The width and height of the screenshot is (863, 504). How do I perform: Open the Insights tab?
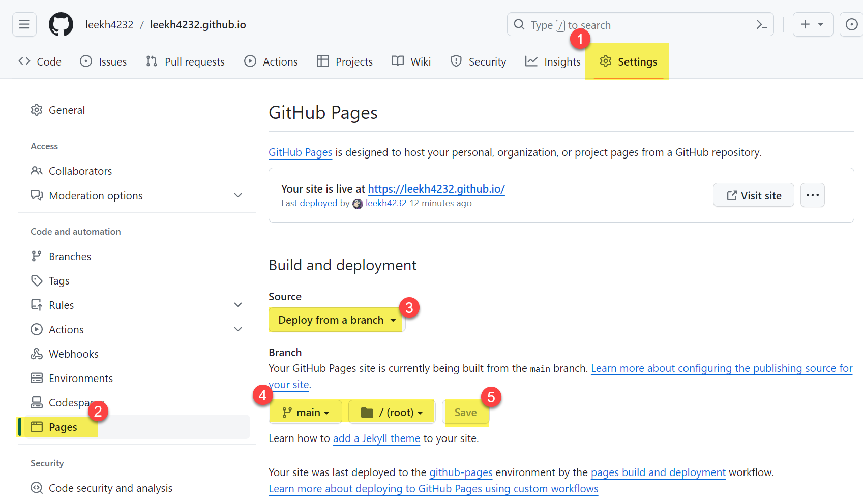(553, 61)
